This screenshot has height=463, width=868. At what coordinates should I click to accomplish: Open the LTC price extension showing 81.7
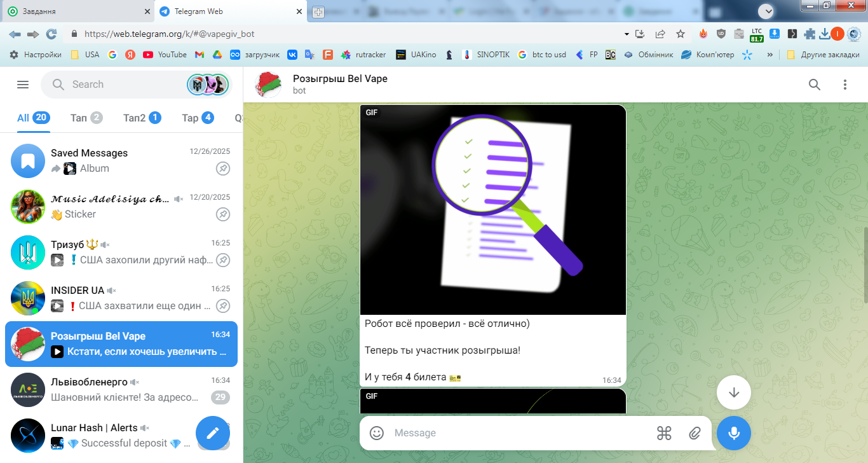point(757,34)
